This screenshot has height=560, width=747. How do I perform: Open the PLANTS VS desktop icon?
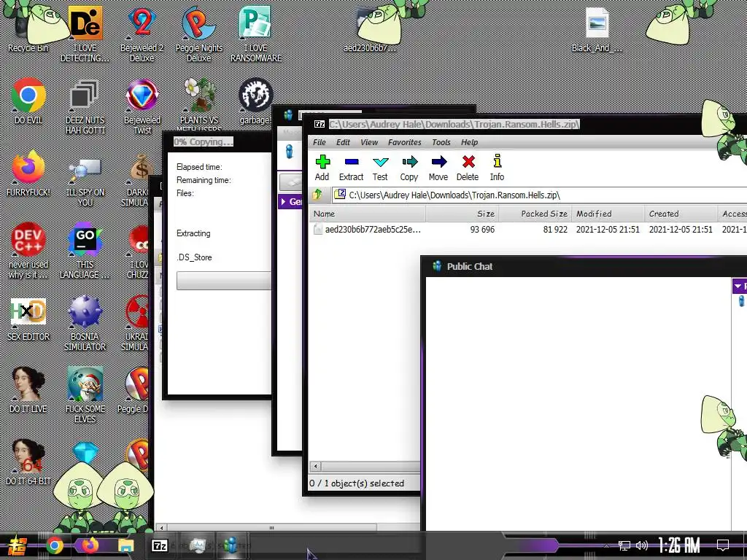pyautogui.click(x=198, y=104)
